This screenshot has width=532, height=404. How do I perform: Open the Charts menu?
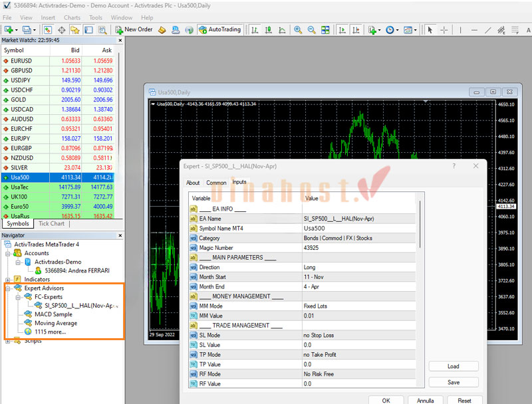pyautogui.click(x=72, y=18)
